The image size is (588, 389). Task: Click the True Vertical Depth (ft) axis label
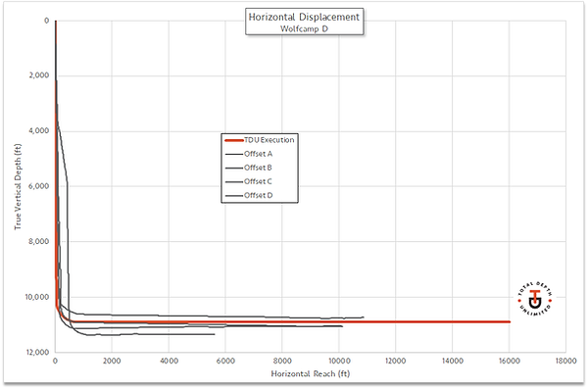tap(18, 186)
